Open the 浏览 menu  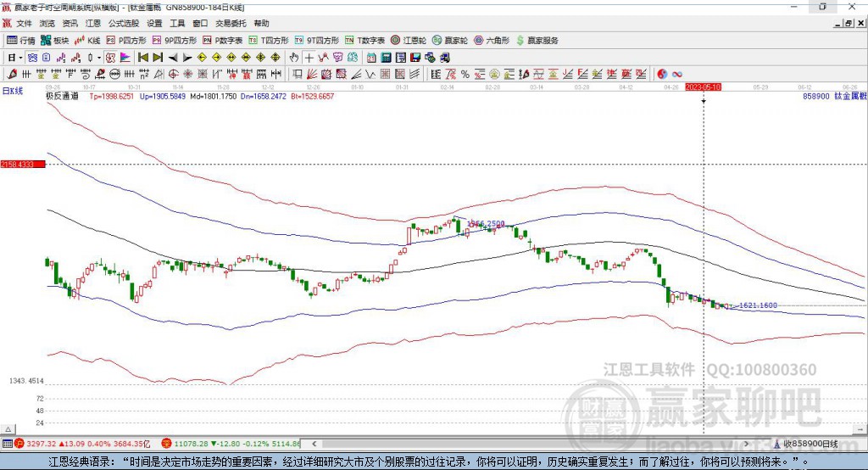[47, 23]
